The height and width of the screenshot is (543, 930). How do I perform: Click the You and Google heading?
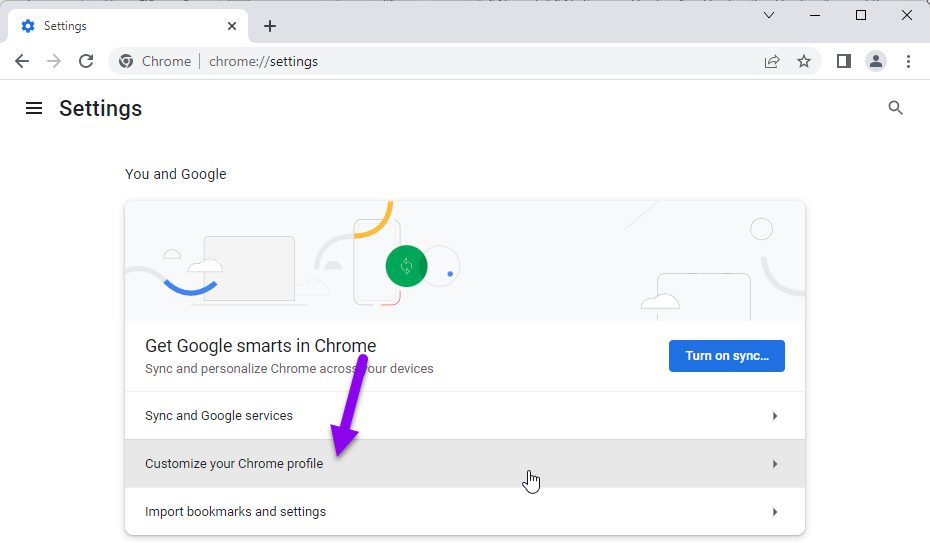click(176, 174)
